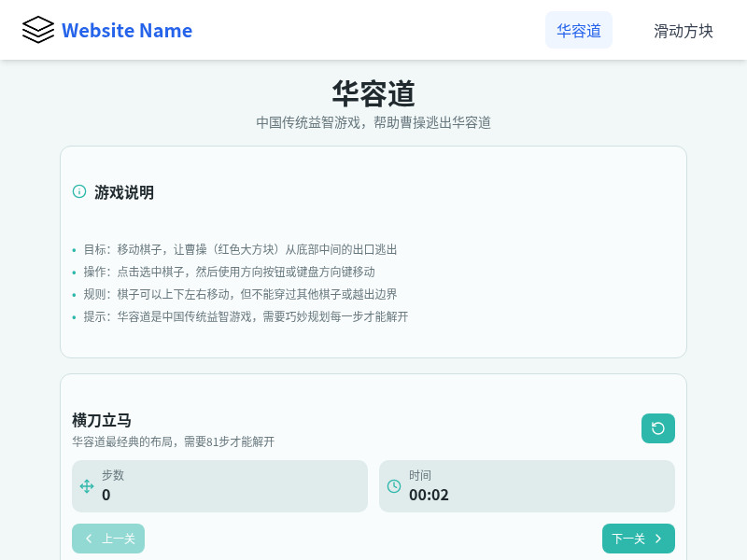Click the left chevron inside 上一关 button

click(89, 539)
